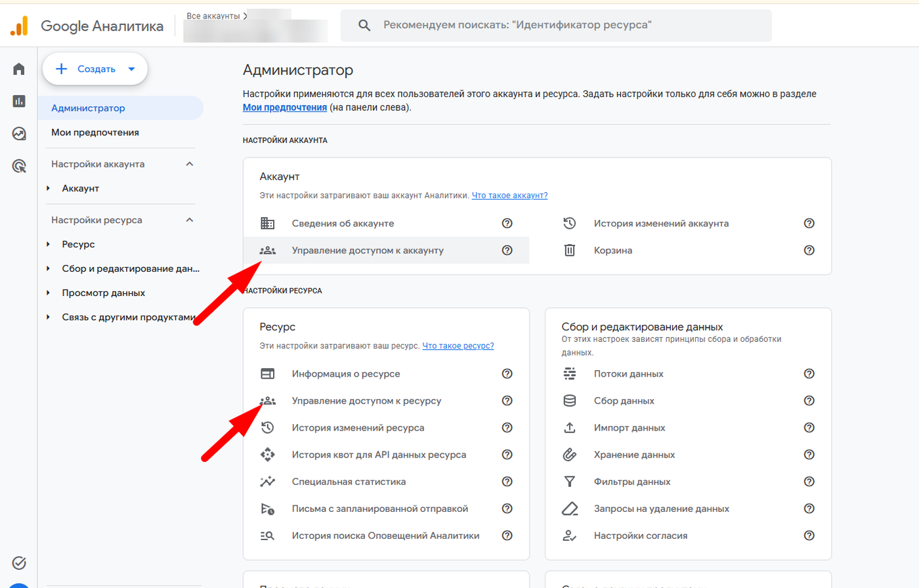Click the eraser icon beside Запросы на удаление данных
This screenshot has width=919, height=588.
pos(570,509)
